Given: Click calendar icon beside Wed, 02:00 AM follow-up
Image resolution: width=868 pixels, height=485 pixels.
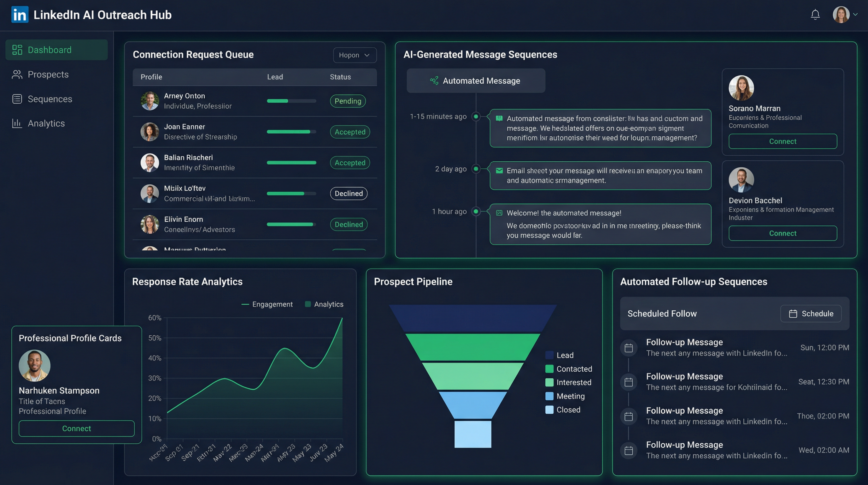Looking at the screenshot, I should (628, 451).
